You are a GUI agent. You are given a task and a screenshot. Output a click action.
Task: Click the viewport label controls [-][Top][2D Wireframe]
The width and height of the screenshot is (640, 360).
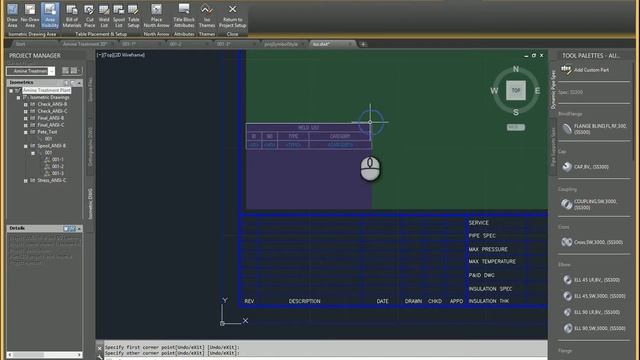(121, 55)
